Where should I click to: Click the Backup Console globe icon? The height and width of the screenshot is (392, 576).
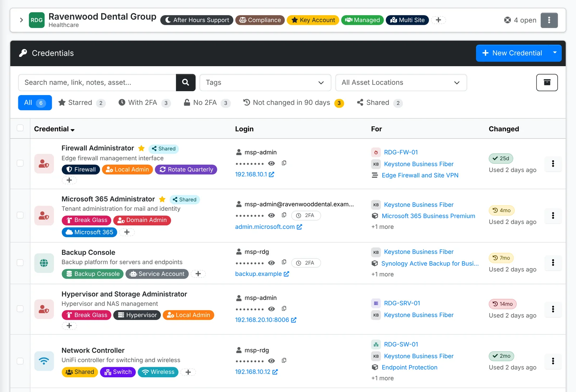(44, 263)
